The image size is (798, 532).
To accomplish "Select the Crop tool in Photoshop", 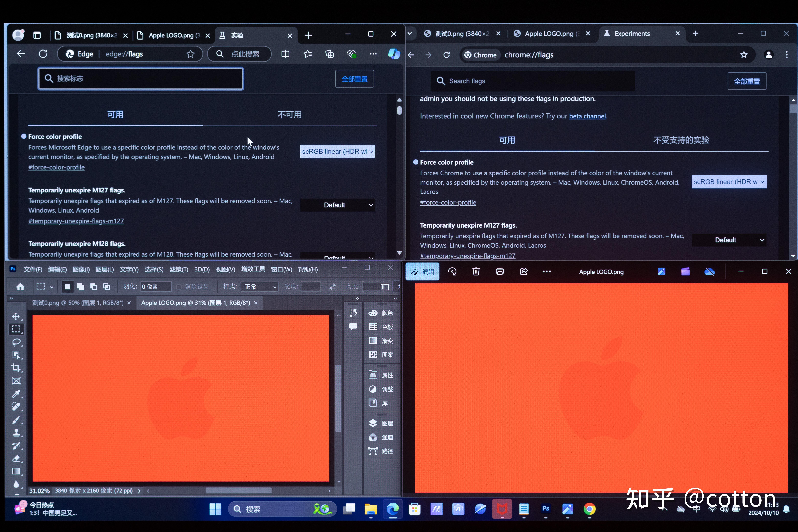I will coord(16,368).
